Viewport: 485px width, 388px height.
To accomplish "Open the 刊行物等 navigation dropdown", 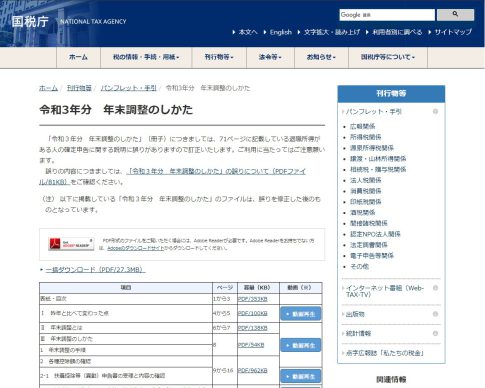I will pyautogui.click(x=219, y=57).
